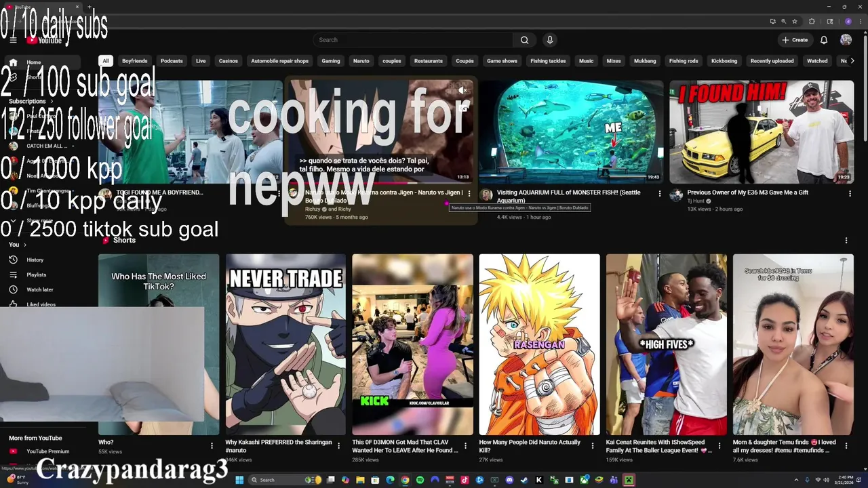Open options for the Seattle Aquarium video
Viewport: 868px width, 488px height.
pyautogui.click(x=660, y=194)
